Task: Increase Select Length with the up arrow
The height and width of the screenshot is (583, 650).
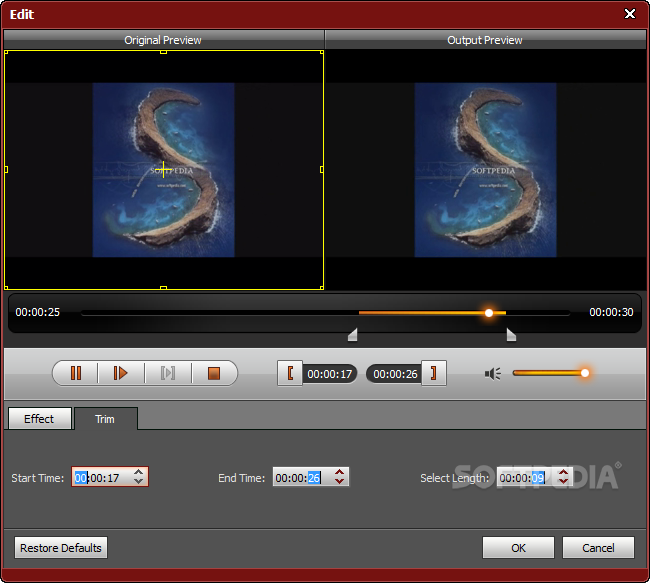Action: tap(563, 472)
